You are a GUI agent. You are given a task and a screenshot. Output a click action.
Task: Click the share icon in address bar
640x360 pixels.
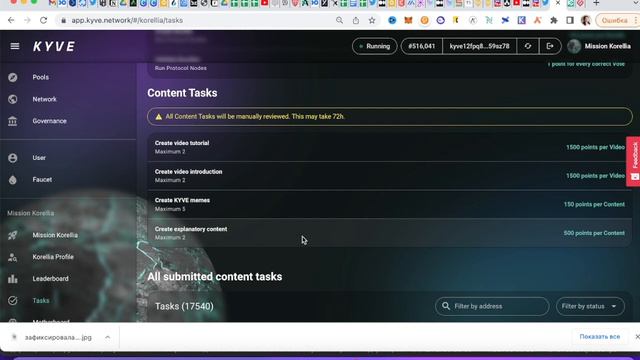tap(356, 20)
